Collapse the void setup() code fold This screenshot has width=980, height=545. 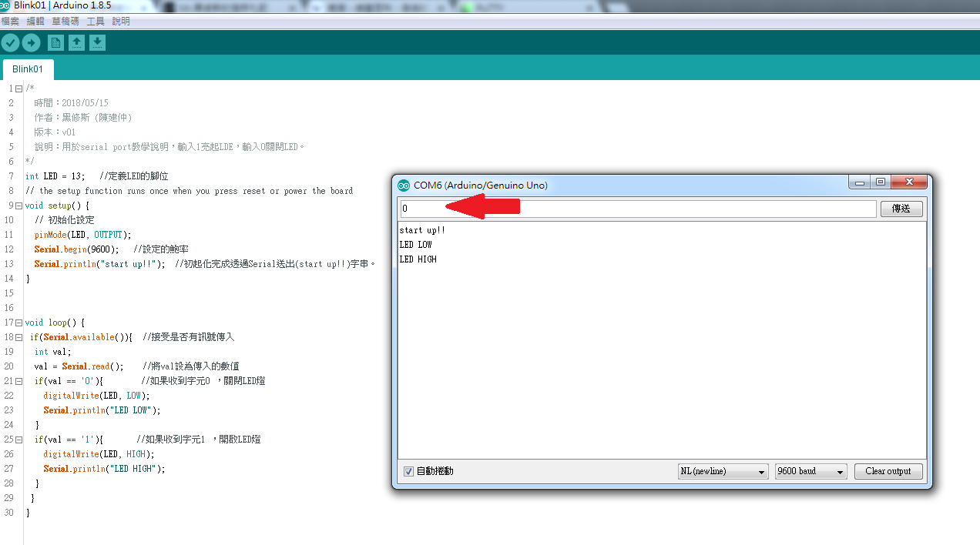[18, 205]
